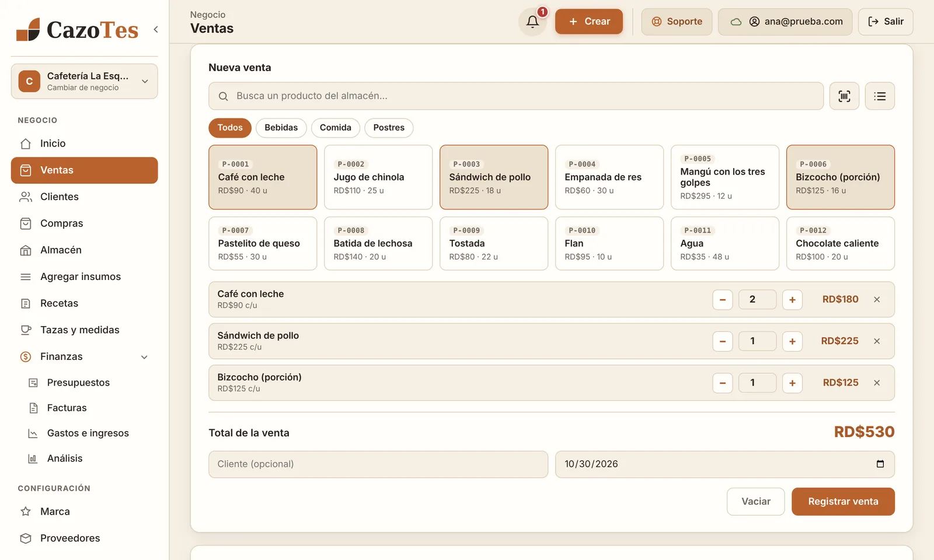The height and width of the screenshot is (560, 934).
Task: Remove Bizcocho (porción) line item
Action: 877,383
